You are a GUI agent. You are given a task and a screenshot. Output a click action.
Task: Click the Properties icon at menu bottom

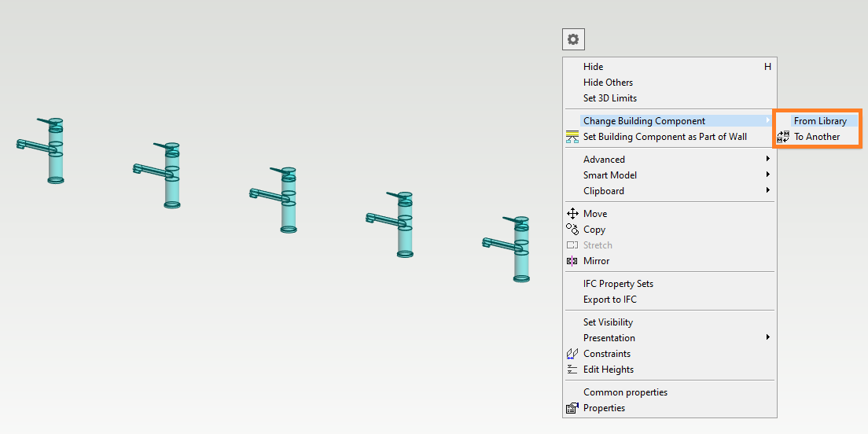(572, 408)
